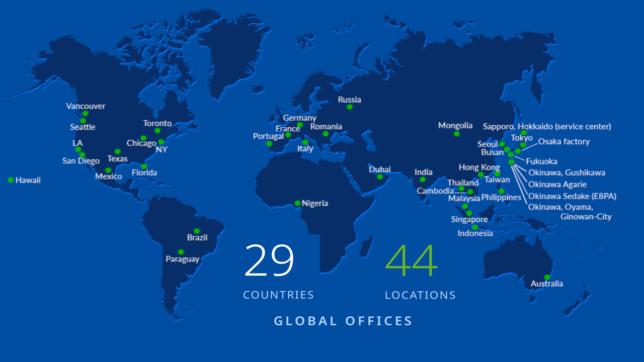Click the green marker above Philippines
Screen dimensions: 644x362
coord(501,191)
